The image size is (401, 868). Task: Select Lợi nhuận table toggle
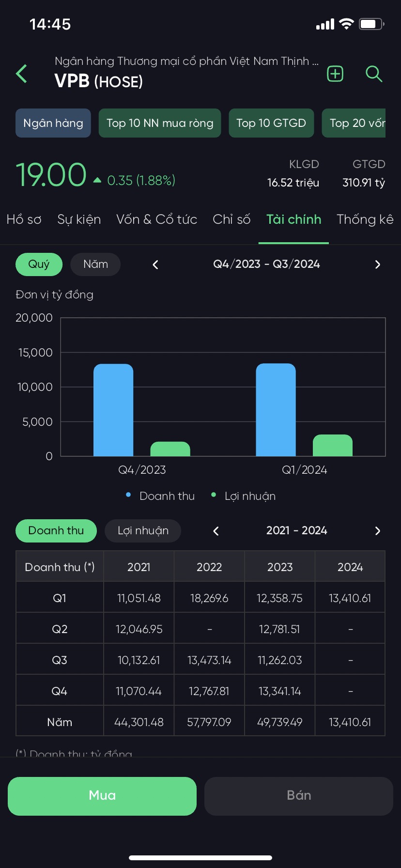[x=143, y=531]
